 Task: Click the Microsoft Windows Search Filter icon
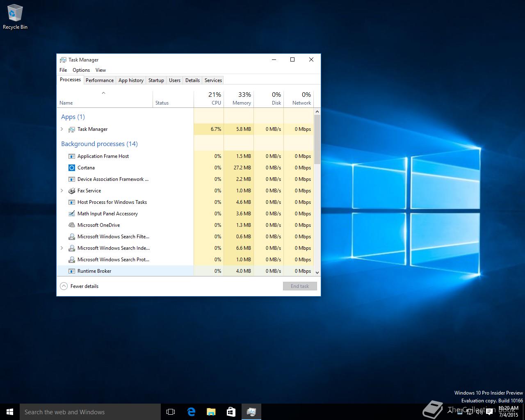(x=71, y=237)
